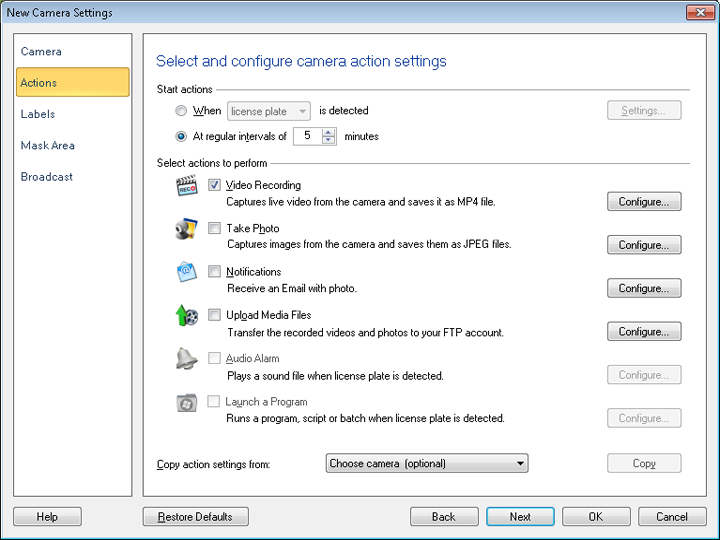Click the Next button
The width and height of the screenshot is (720, 540).
point(520,517)
